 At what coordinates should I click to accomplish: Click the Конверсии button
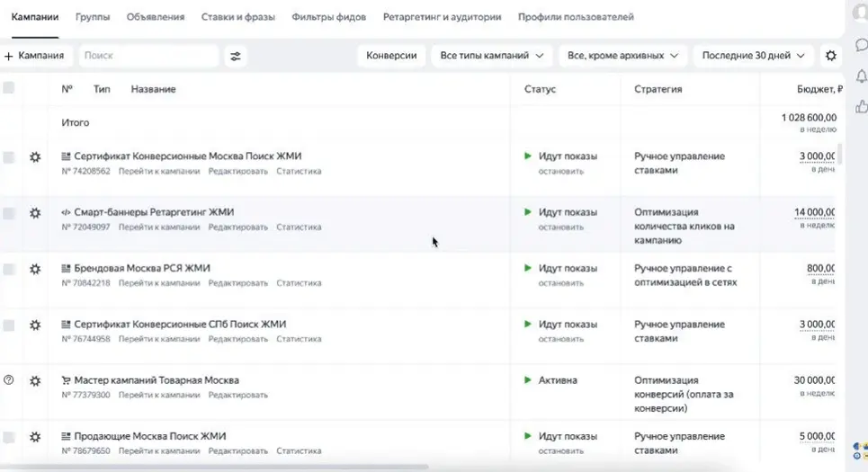391,56
